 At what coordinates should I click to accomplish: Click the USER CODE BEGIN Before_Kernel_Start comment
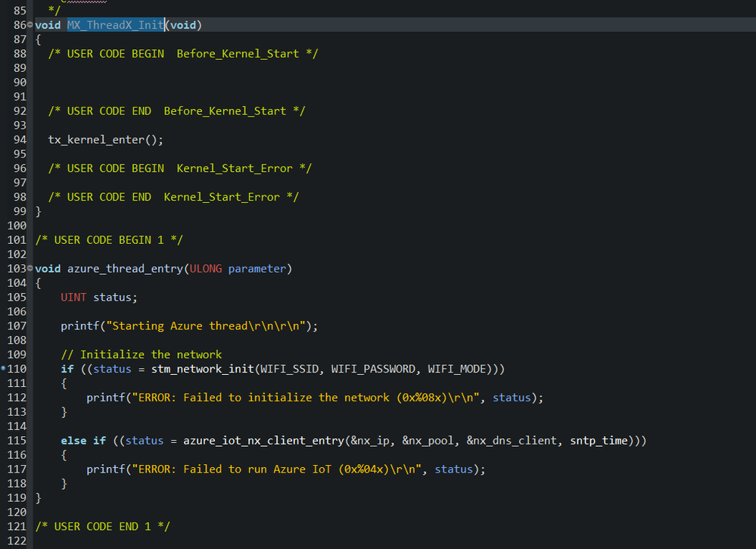[183, 54]
